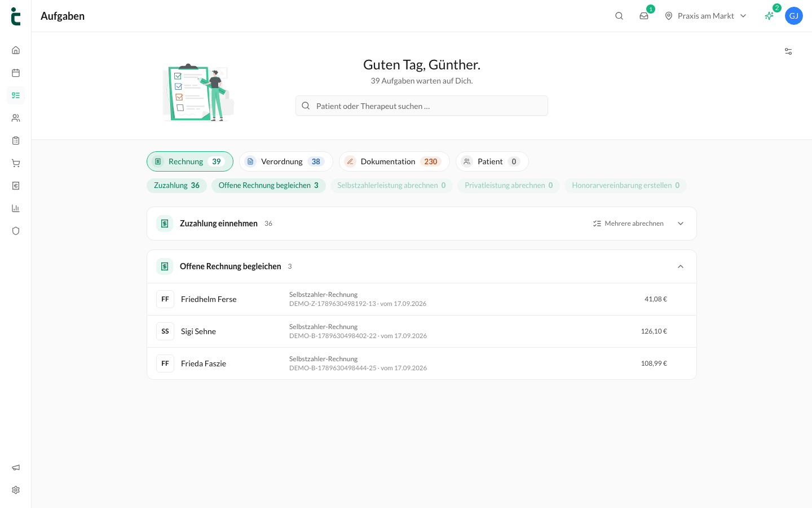The height and width of the screenshot is (508, 812).
Task: Open the Praxis am Markt location dropdown
Action: (705, 16)
